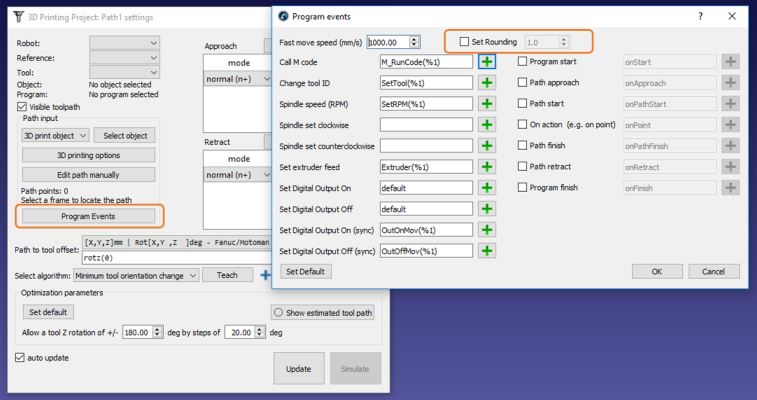Click the green plus for Spindle speed (RPM)
The image size is (757, 400).
point(487,103)
